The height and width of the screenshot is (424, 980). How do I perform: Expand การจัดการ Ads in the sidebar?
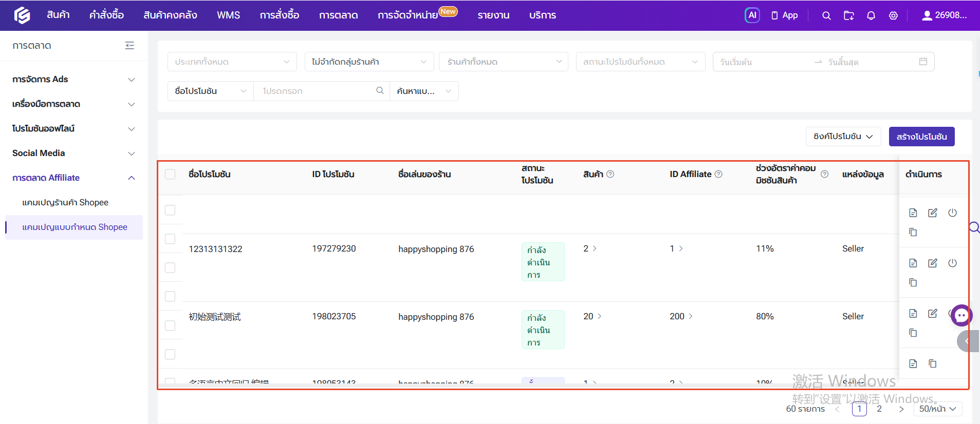click(73, 80)
